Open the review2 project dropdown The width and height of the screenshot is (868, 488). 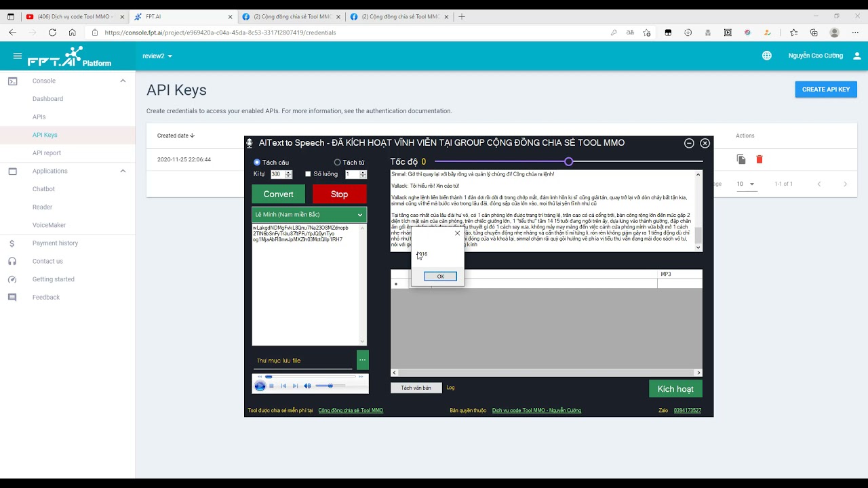pyautogui.click(x=157, y=56)
